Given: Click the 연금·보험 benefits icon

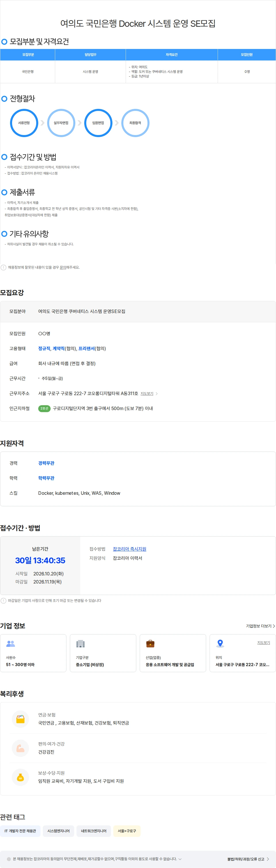Looking at the screenshot, I should [20, 719].
